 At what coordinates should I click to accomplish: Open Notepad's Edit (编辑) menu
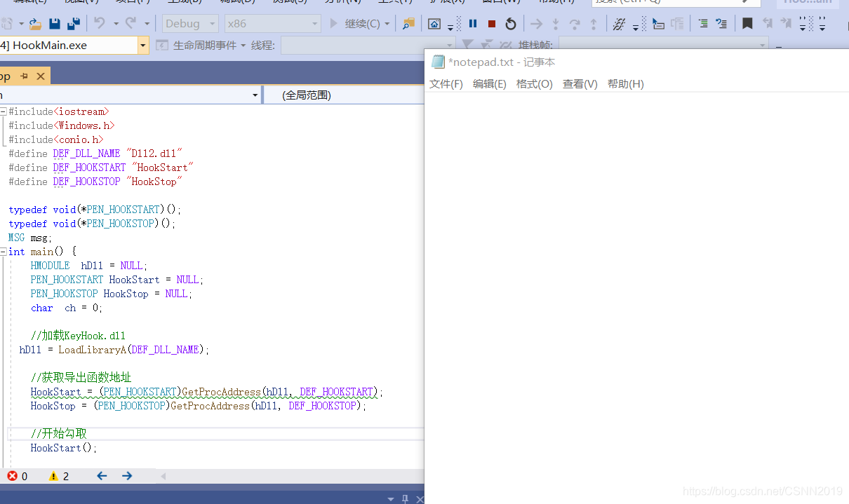coord(490,84)
